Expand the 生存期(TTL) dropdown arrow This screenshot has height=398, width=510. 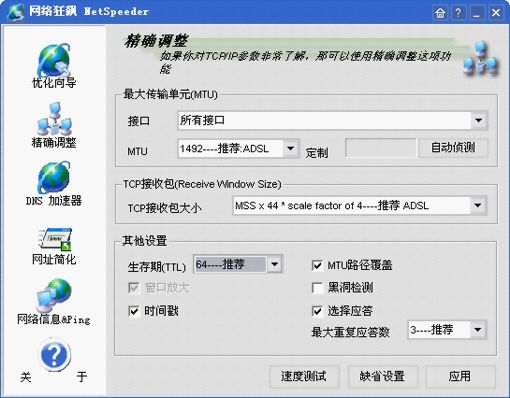pyautogui.click(x=274, y=264)
